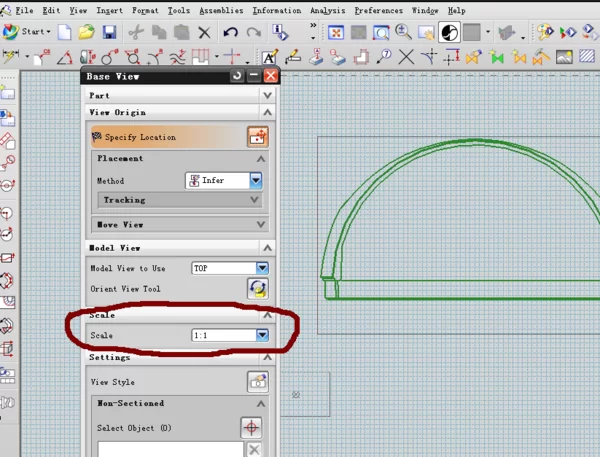The width and height of the screenshot is (600, 457).
Task: Click the Specify Location point icon
Action: [x=258, y=136]
